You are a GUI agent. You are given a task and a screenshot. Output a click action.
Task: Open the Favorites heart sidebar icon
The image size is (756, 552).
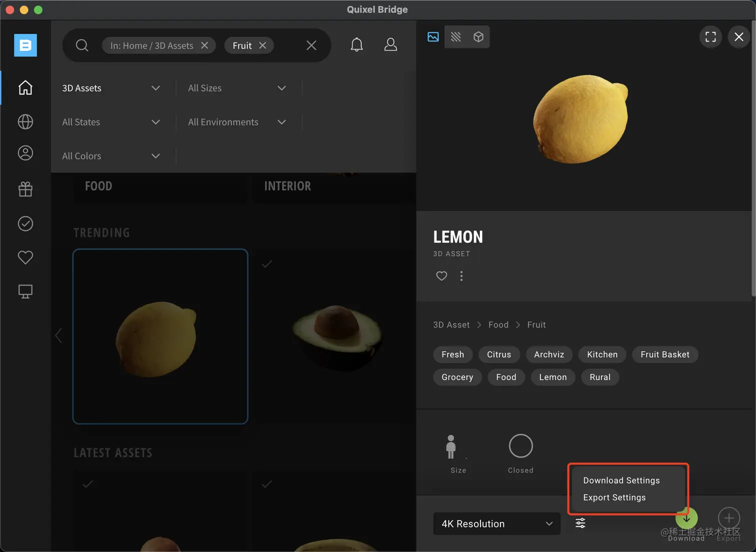click(25, 257)
